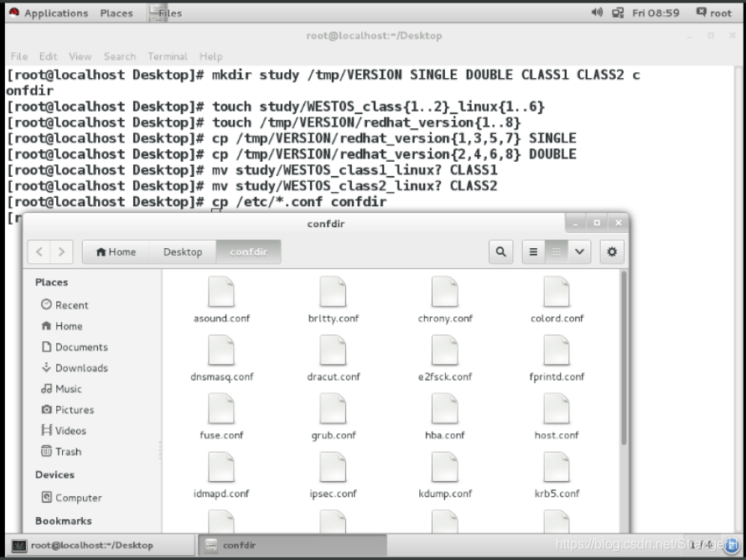Switch to list view in confdir window
This screenshot has height=560, width=746.
pyautogui.click(x=533, y=251)
